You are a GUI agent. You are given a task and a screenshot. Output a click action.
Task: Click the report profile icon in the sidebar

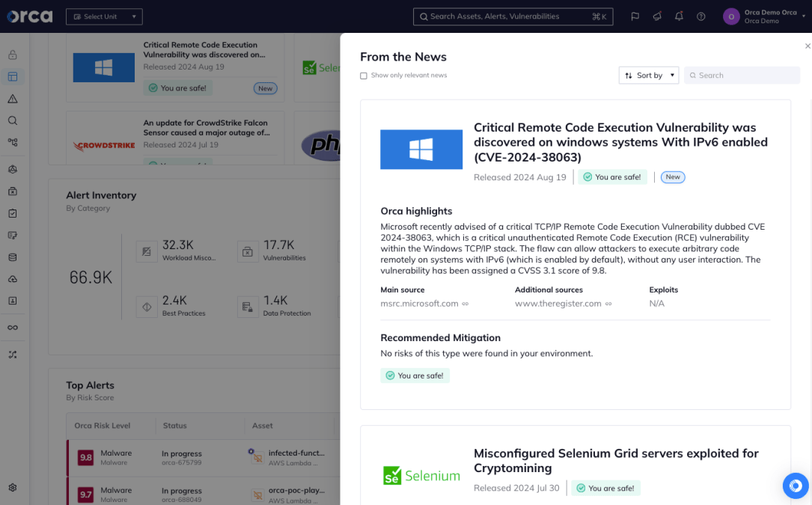tap(13, 301)
